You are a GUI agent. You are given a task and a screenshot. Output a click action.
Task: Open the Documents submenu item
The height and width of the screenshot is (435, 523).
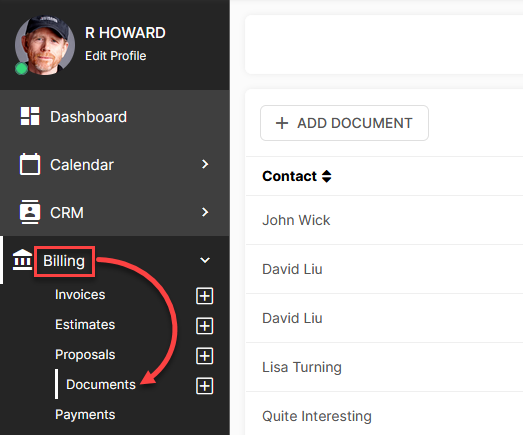point(101,384)
